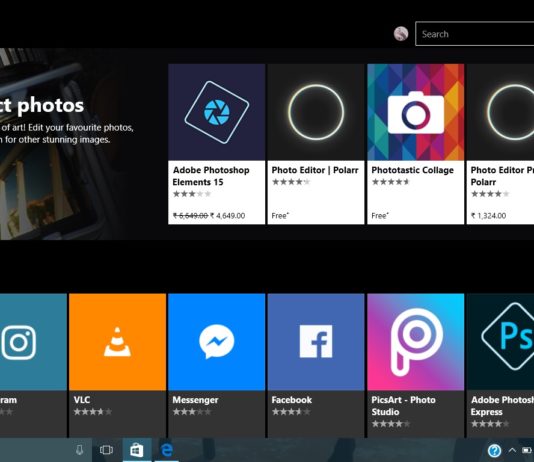The image size is (534, 462).
Task: Click the Store icon in the taskbar
Action: tap(137, 450)
